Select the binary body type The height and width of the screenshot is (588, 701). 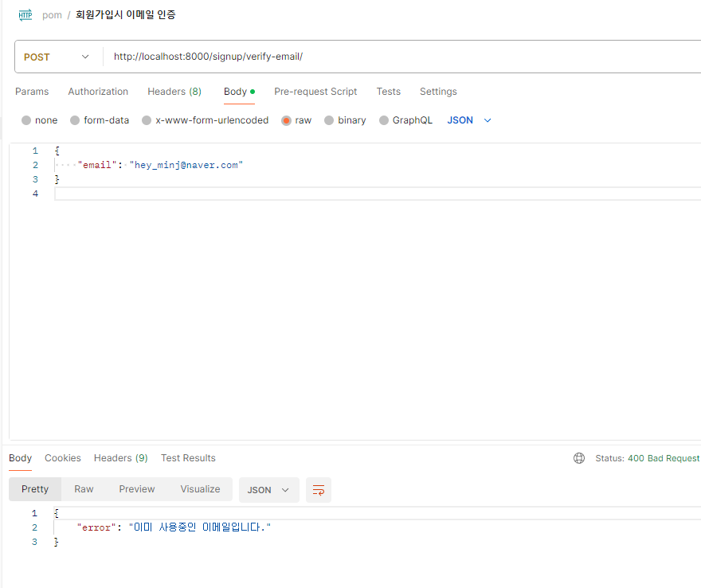345,120
